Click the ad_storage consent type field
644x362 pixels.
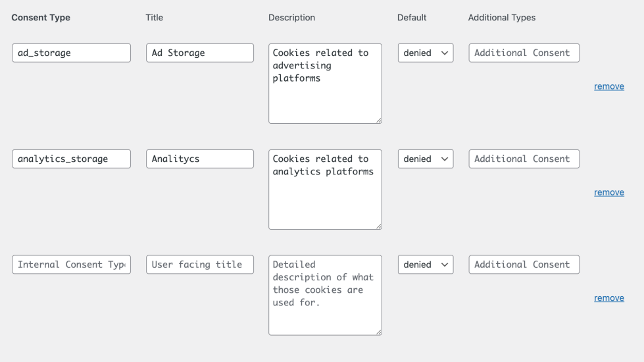(x=71, y=53)
